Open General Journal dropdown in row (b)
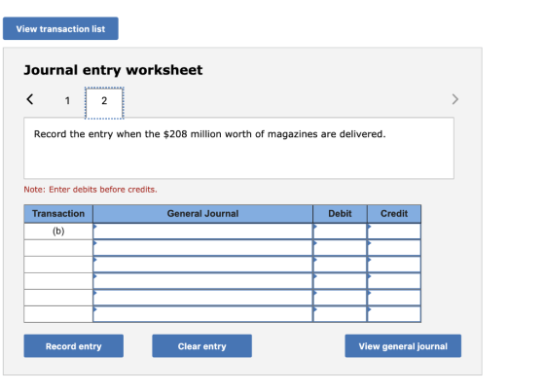The image size is (545, 392). [x=202, y=232]
